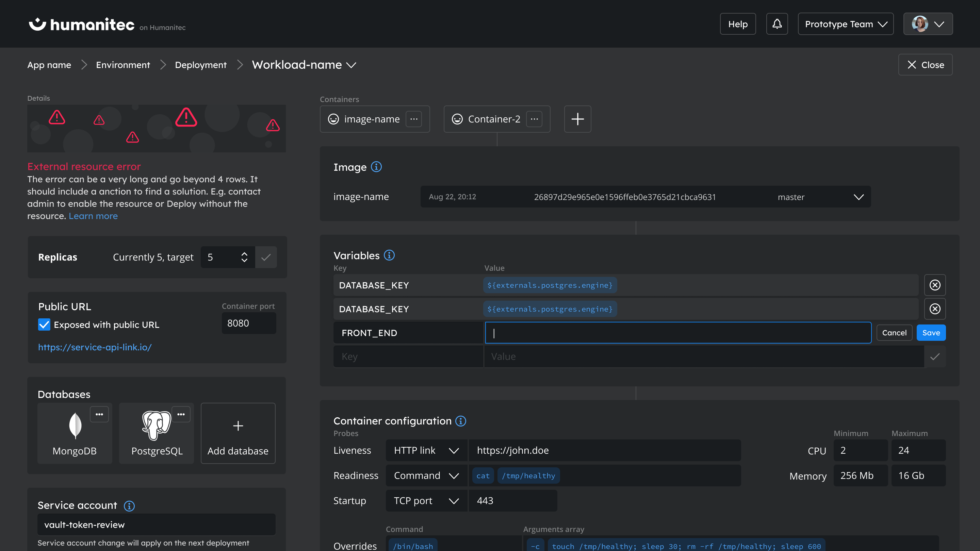
Task: Adjust replicas target stepper arrows
Action: coord(244,257)
